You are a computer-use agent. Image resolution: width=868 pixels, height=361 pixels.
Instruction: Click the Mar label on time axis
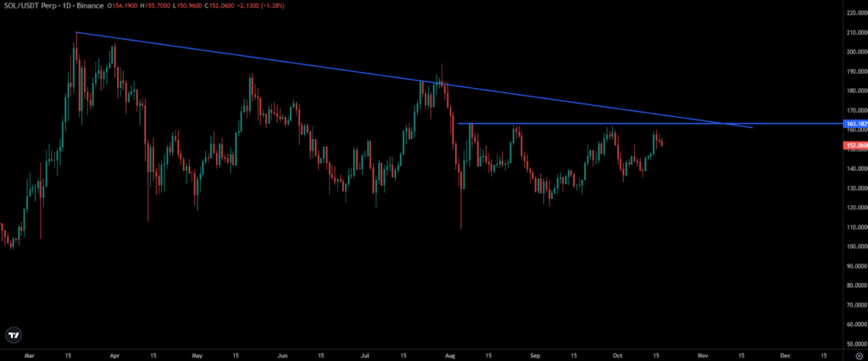pyautogui.click(x=30, y=354)
